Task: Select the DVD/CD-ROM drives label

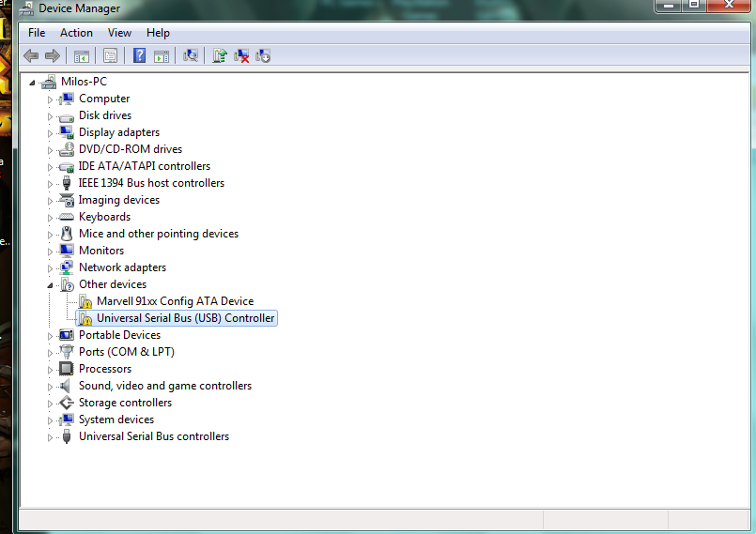Action: (x=131, y=149)
